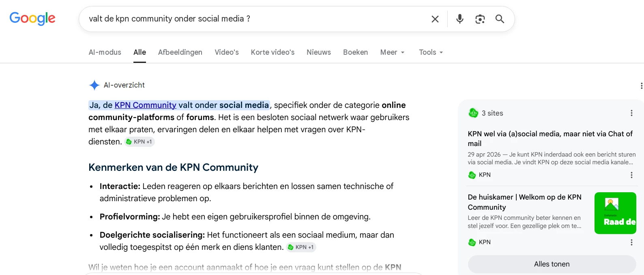Click the 'Profielvorming:' bullet text
This screenshot has width=644, height=275.
point(130,217)
